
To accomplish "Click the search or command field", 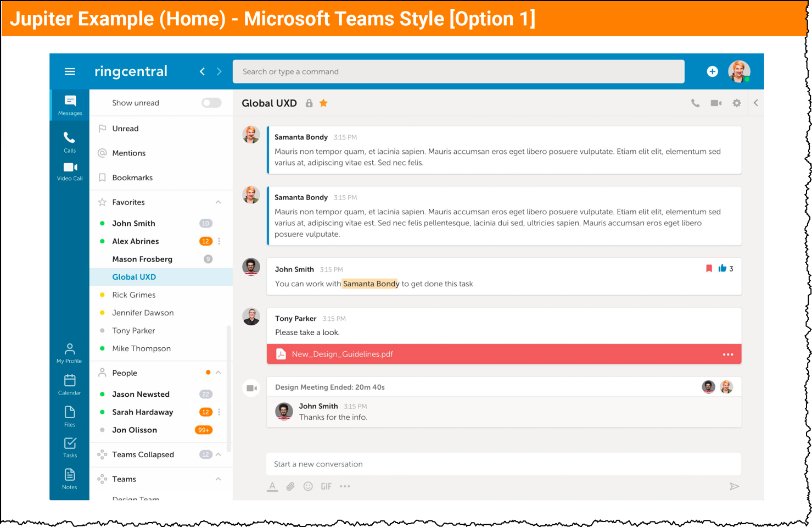I will coord(458,71).
